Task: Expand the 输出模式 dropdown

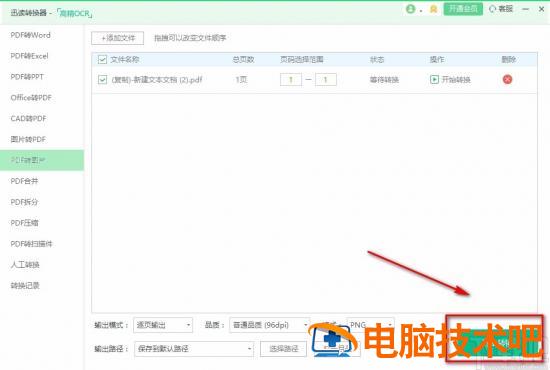Action: coord(163,325)
